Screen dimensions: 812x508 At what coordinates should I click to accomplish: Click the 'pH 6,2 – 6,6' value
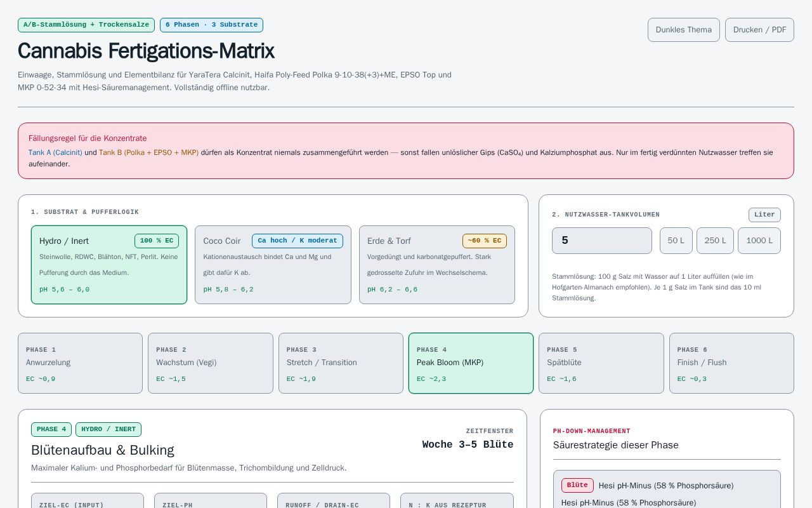tap(392, 290)
